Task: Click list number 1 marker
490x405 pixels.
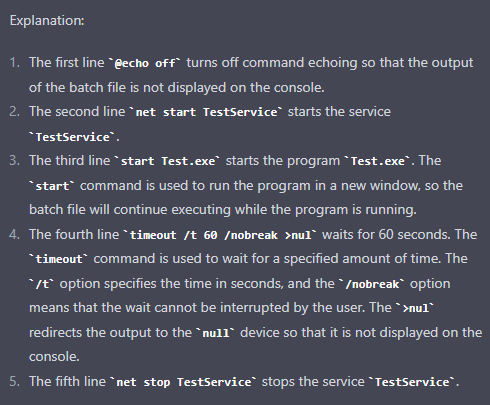Action: tap(15, 63)
